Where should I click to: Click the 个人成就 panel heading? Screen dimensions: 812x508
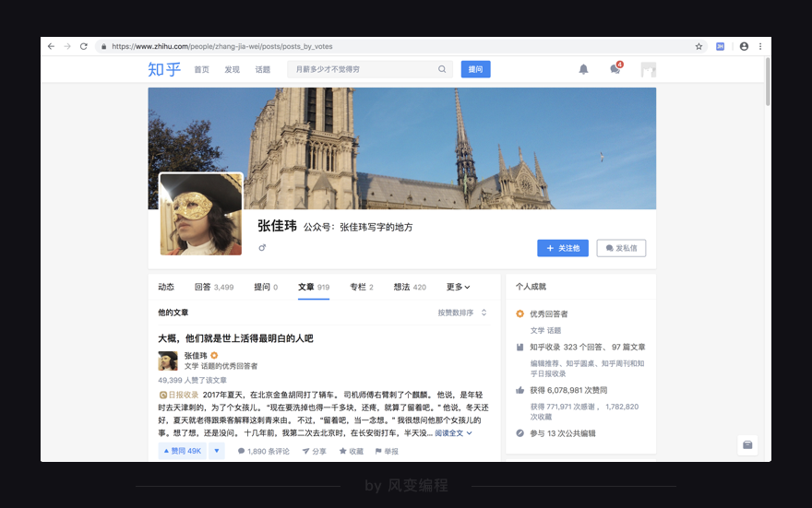point(531,287)
